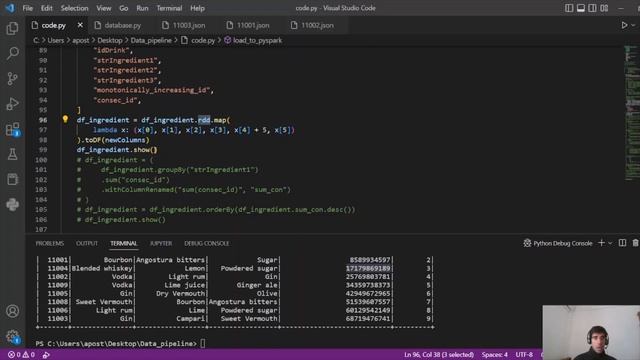Open the File menu

[x=28, y=8]
